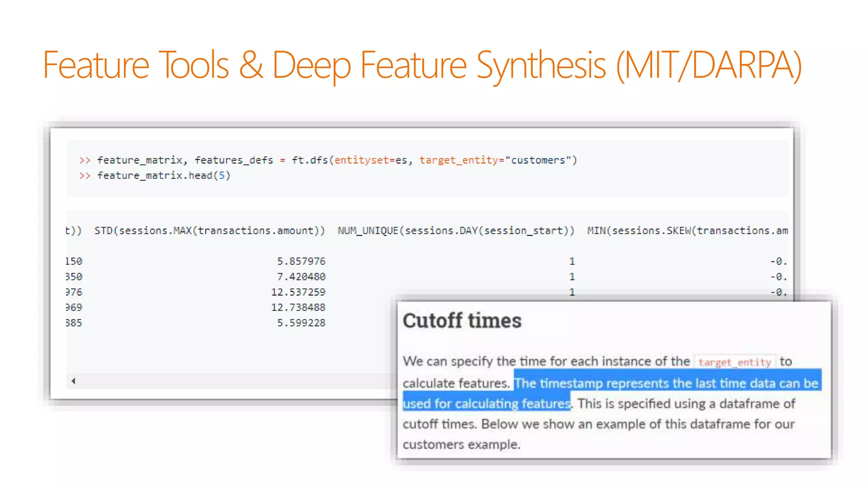
Task: Click the "customers" string in the dfs call
Action: [x=538, y=160]
